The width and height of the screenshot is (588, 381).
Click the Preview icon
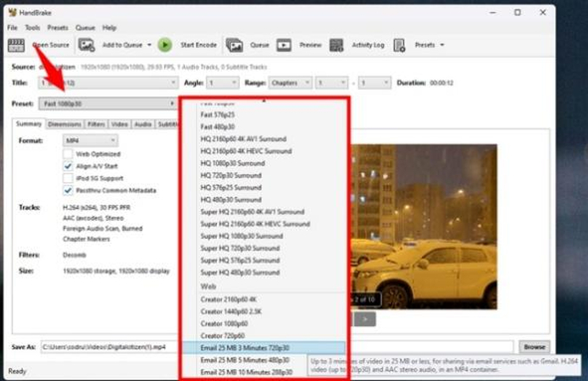click(x=284, y=46)
